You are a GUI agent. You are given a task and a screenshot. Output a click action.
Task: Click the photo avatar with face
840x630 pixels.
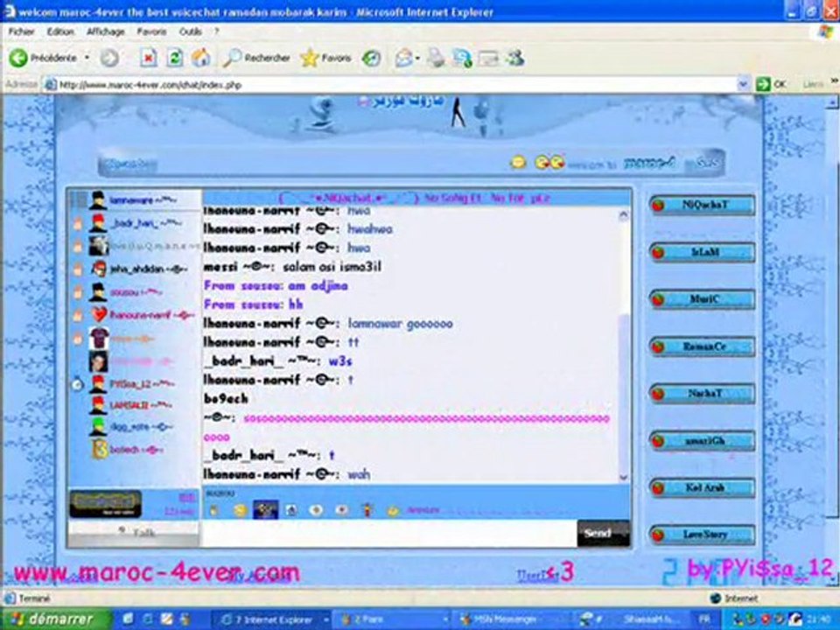pyautogui.click(x=98, y=361)
